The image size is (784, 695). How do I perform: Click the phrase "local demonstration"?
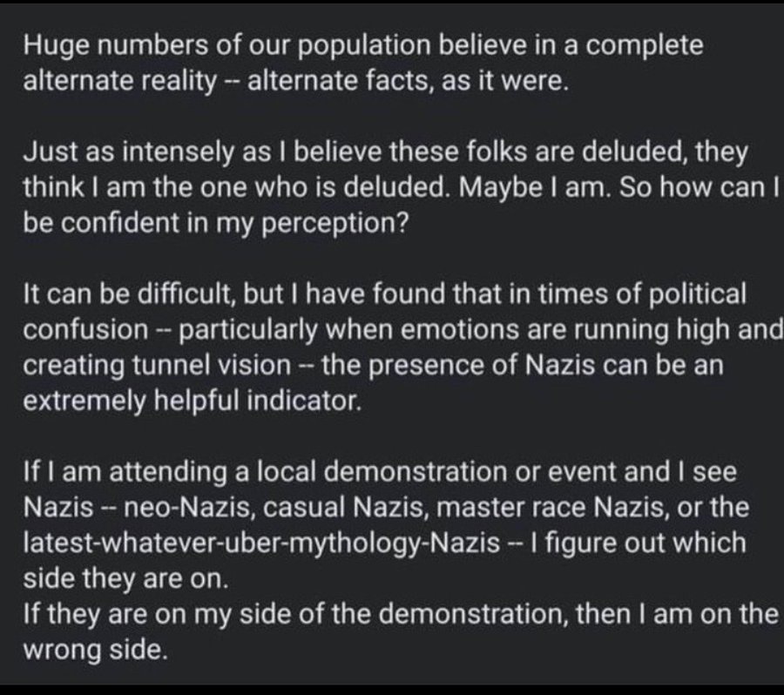pyautogui.click(x=342, y=470)
